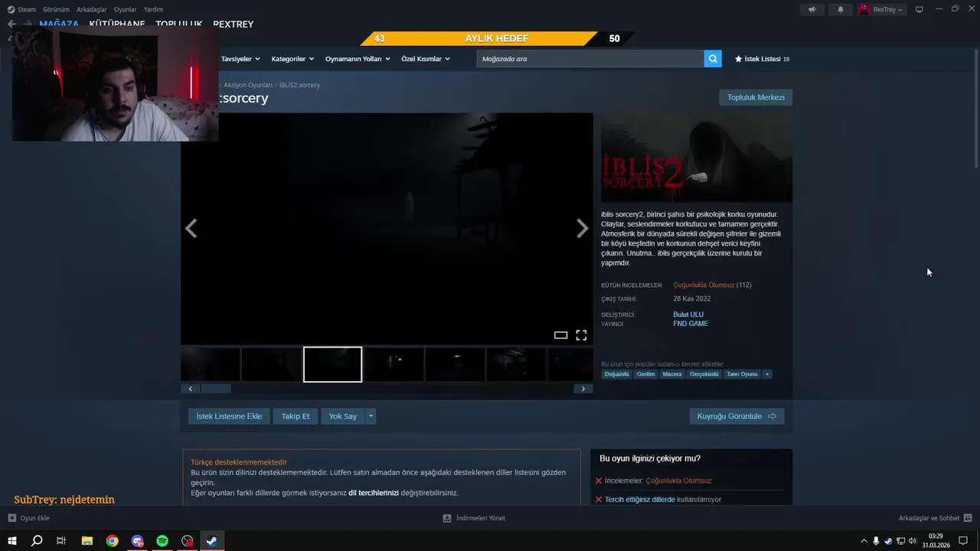
Task: Click the Mağazada ara search field
Action: 590,59
